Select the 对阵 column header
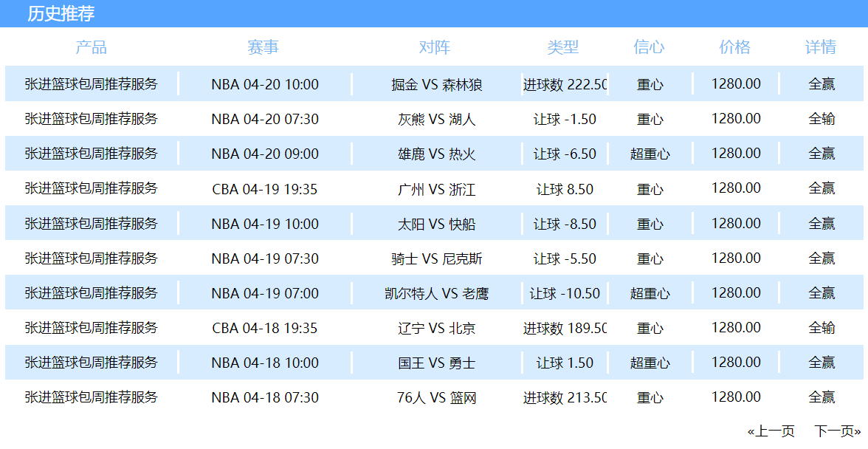The image size is (868, 449). 435,47
